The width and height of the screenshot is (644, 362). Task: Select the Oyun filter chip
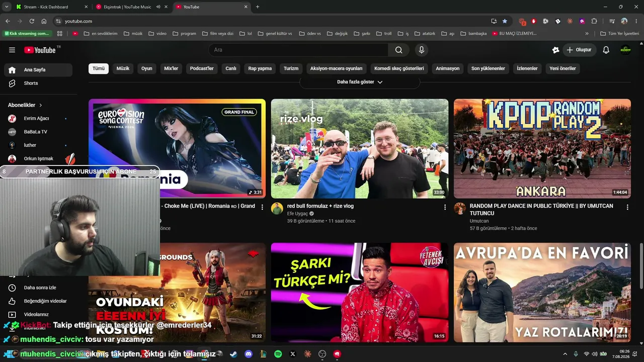coord(147,68)
